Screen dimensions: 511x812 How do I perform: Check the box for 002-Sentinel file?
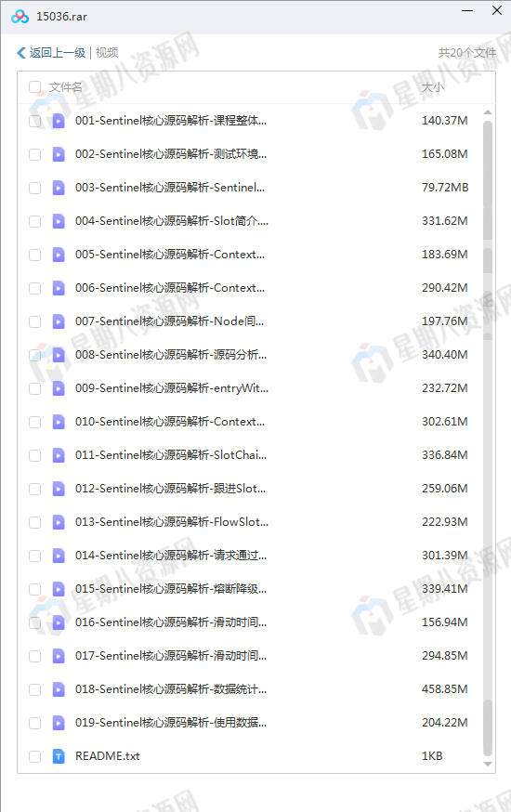pos(34,154)
